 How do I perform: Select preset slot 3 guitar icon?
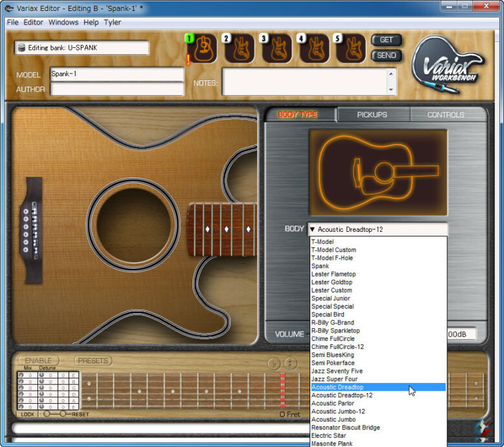click(277, 49)
